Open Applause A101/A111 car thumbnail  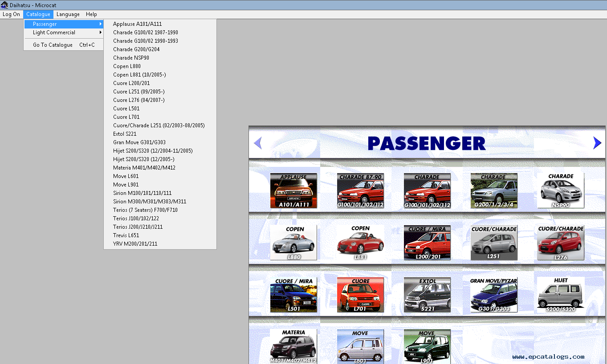293,191
